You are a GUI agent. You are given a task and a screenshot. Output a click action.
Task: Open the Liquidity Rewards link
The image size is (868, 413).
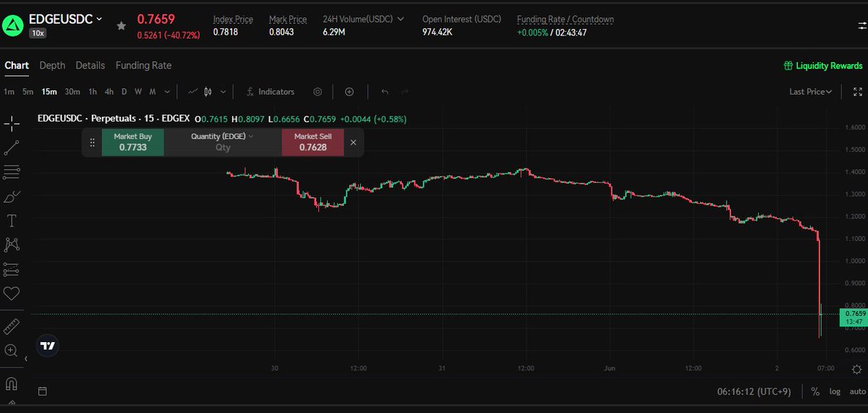pyautogui.click(x=829, y=66)
